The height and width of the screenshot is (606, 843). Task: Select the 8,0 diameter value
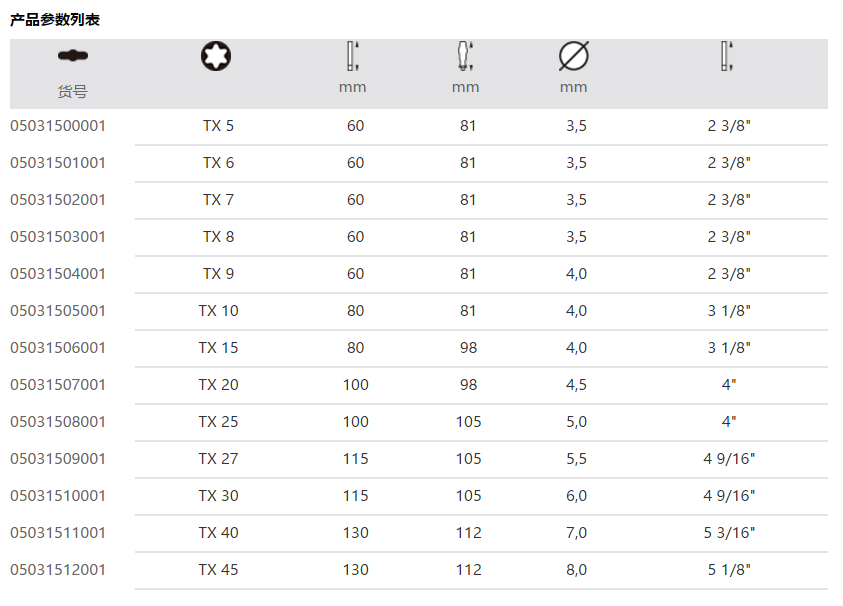(x=576, y=570)
